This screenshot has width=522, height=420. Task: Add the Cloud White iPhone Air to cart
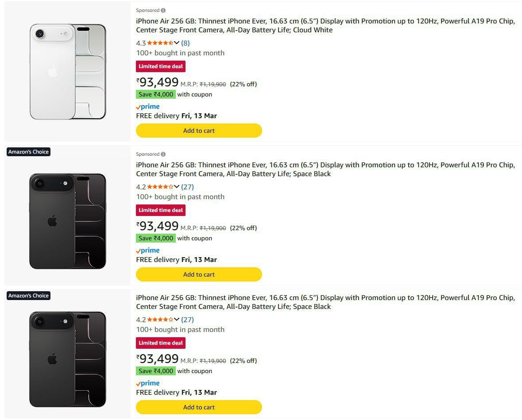[x=199, y=131]
